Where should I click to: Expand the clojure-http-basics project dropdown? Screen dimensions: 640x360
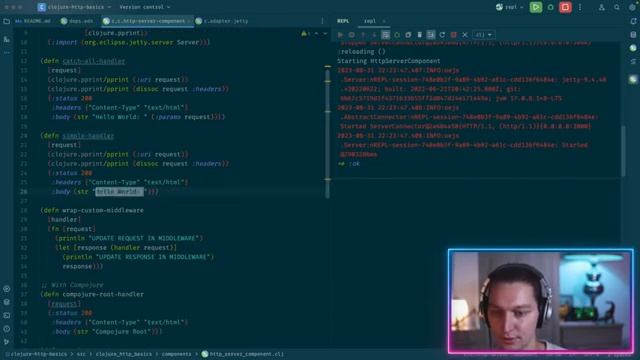click(75, 7)
